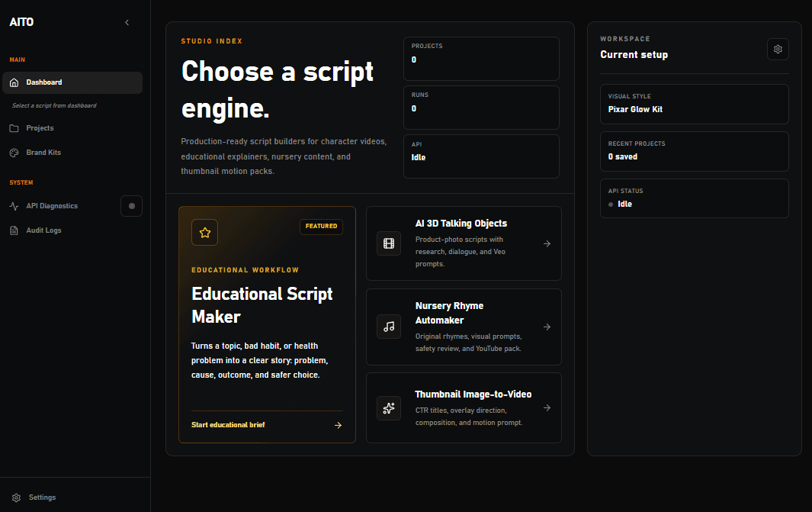Click the sparkle icon for Thumbnail Image-to-Video
This screenshot has height=512, width=812.
(x=389, y=408)
